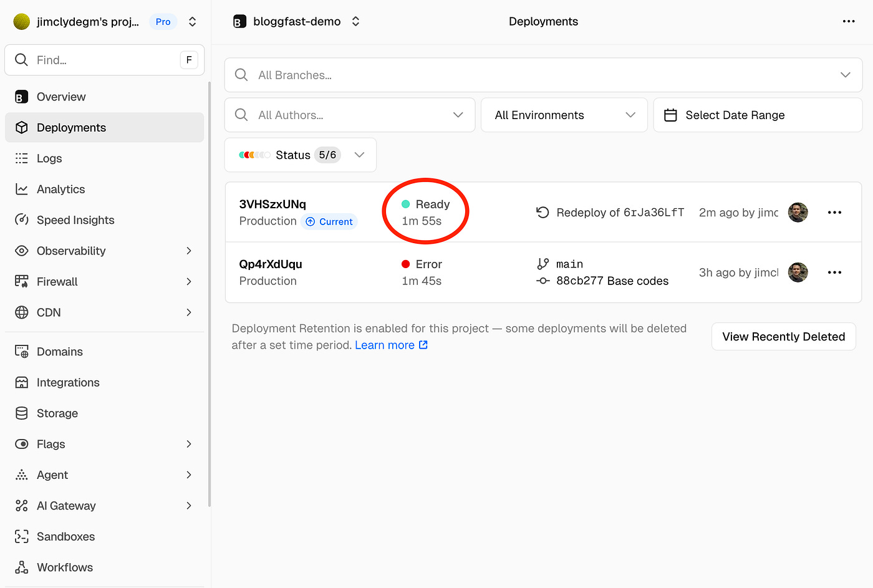Click the Storage database icon
This screenshot has height=588, width=873.
pos(22,413)
